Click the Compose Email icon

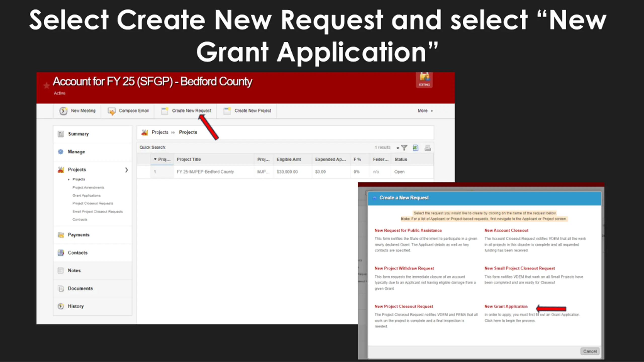click(x=111, y=111)
